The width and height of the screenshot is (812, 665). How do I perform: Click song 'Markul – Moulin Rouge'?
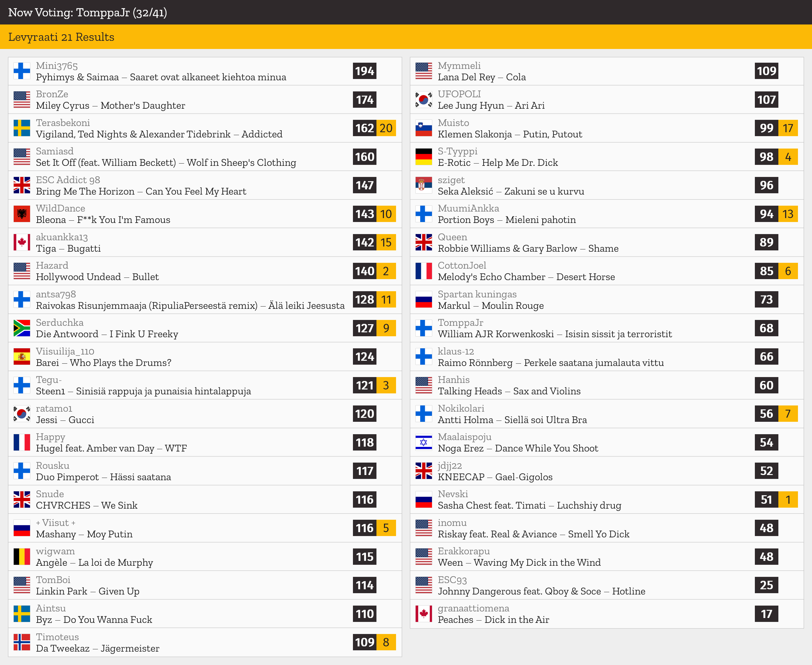(491, 306)
